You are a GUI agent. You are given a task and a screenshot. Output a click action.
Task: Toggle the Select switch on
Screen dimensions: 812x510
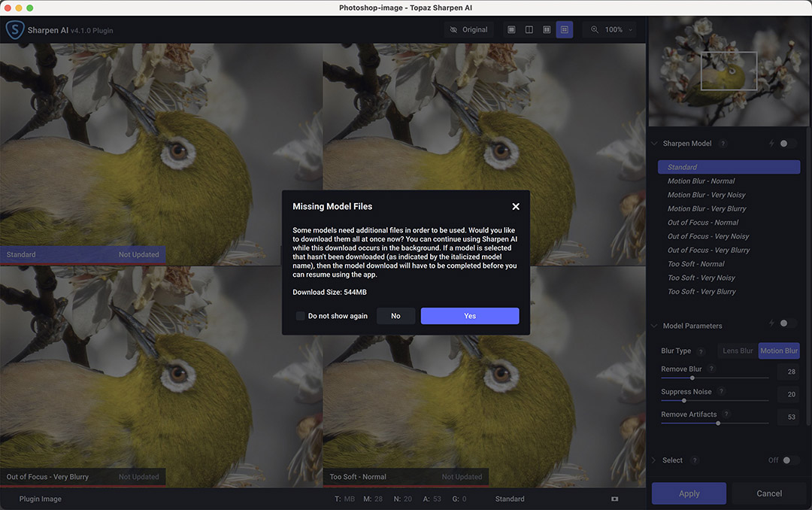pyautogui.click(x=790, y=460)
